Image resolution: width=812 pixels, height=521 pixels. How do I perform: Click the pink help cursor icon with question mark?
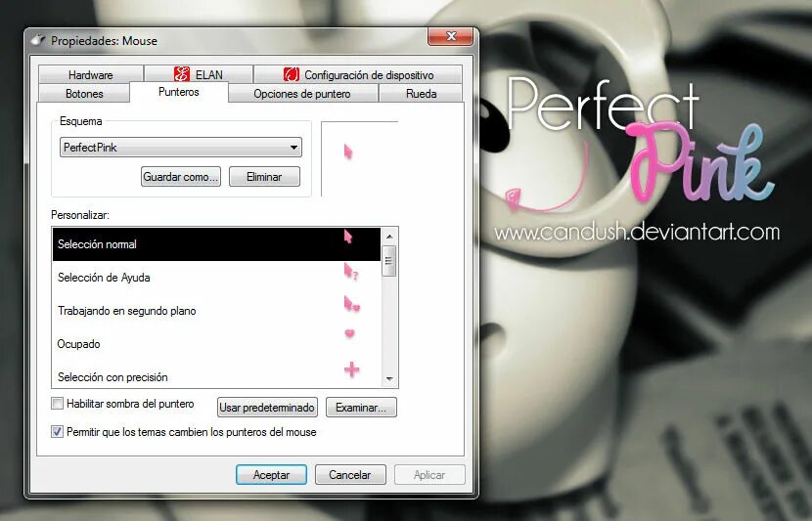pyautogui.click(x=351, y=272)
